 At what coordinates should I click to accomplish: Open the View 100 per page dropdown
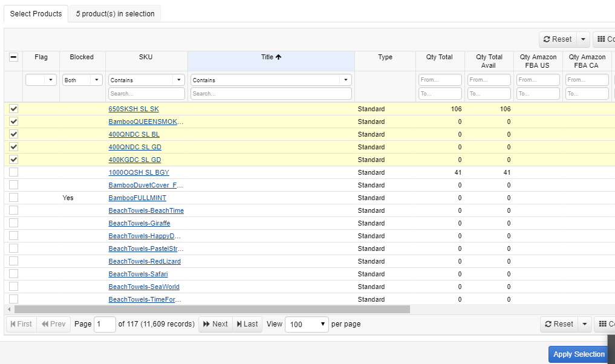(x=307, y=324)
